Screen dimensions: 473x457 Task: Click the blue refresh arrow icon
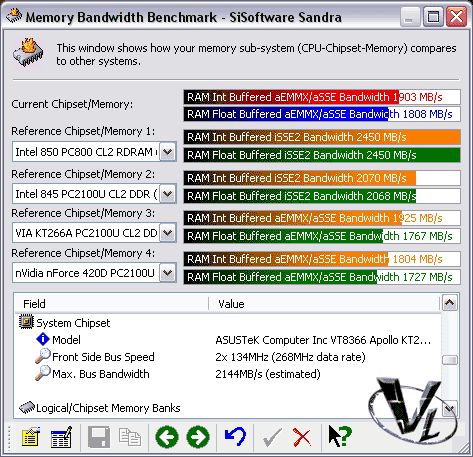(x=235, y=436)
